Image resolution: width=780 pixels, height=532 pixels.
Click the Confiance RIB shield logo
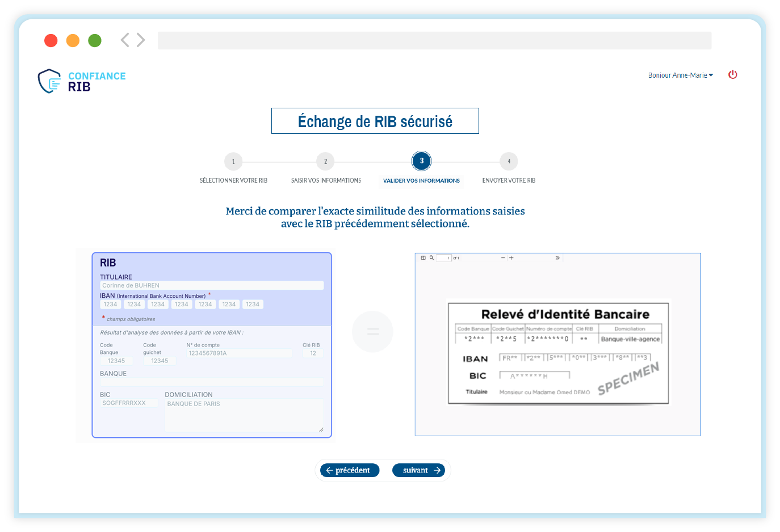click(x=50, y=81)
